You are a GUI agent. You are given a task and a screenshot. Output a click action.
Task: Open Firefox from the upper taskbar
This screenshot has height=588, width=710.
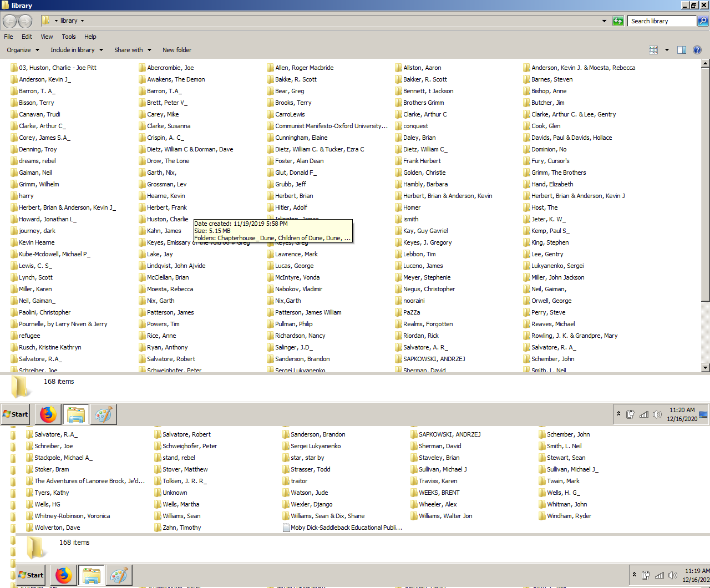(48, 414)
